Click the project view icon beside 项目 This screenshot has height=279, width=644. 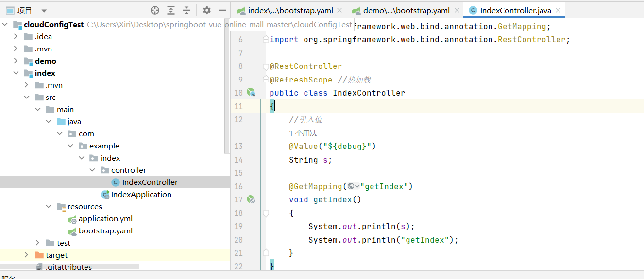pos(10,10)
